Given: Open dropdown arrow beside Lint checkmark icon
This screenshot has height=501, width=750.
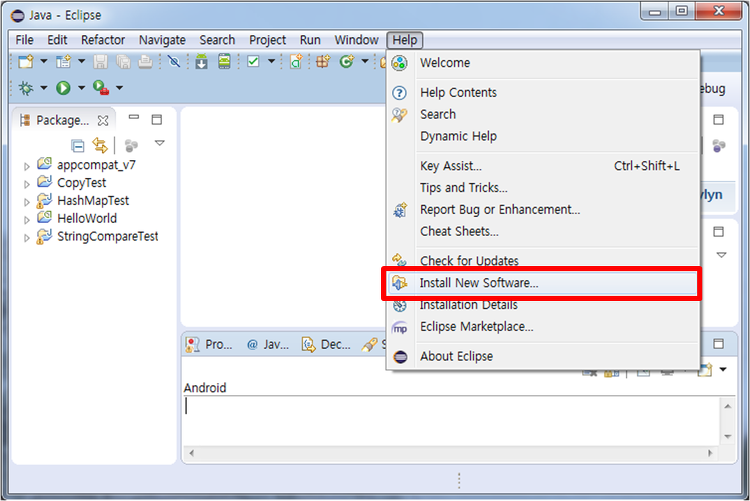Looking at the screenshot, I should tap(271, 61).
